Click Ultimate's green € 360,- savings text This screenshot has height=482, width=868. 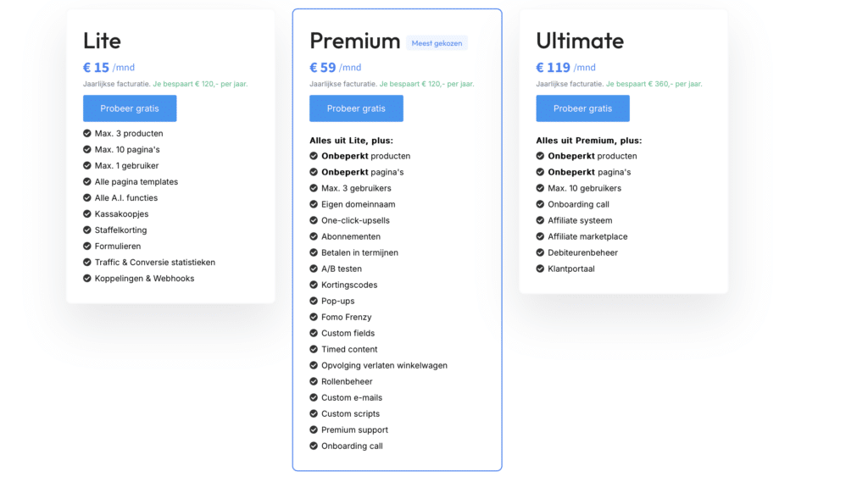654,84
